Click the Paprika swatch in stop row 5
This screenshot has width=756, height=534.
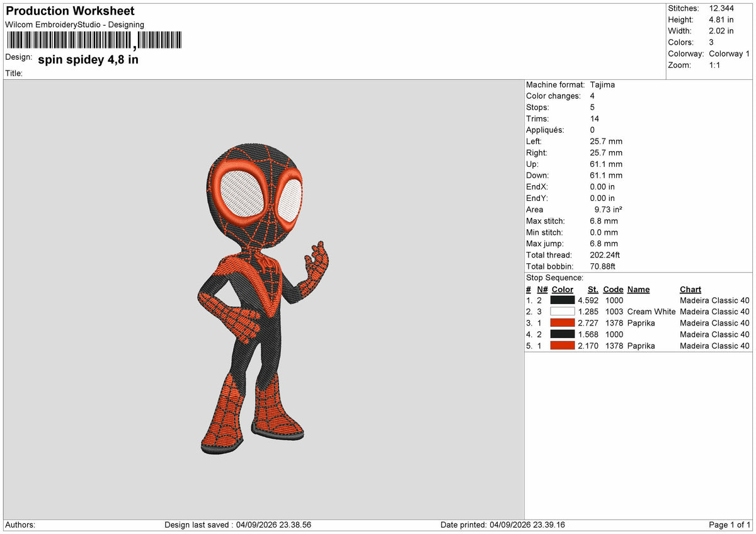[563, 346]
